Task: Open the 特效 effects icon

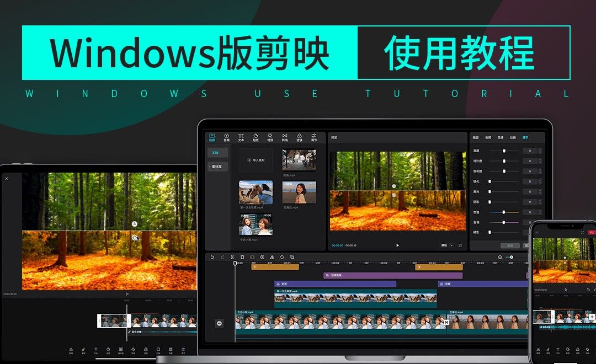Action: click(270, 137)
